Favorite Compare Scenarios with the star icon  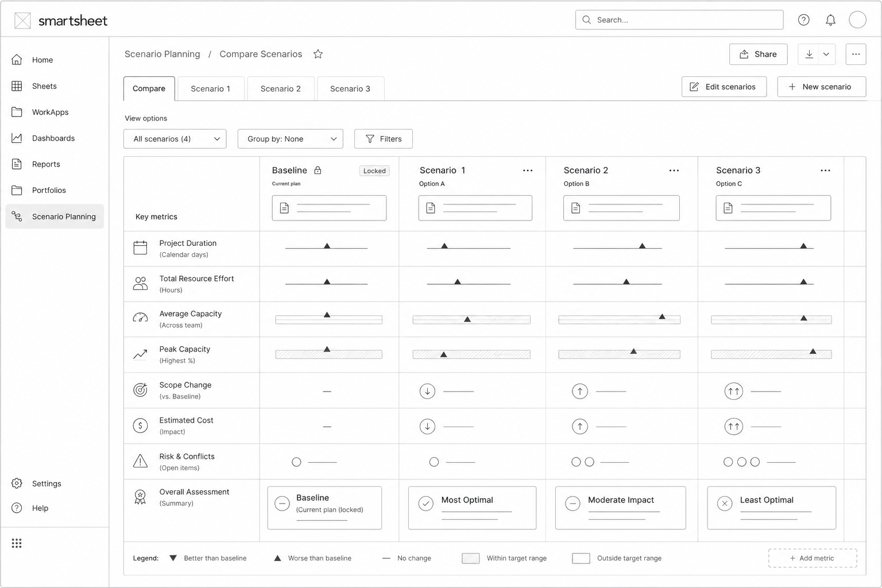[x=318, y=54]
